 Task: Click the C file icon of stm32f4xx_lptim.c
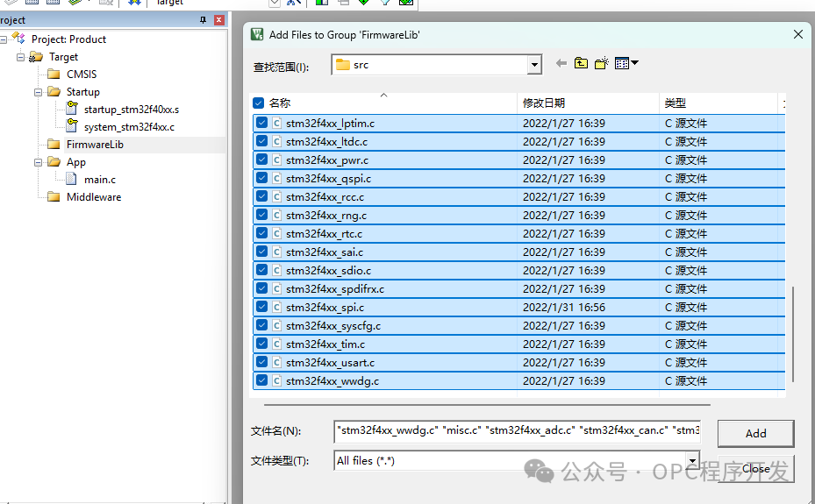(277, 123)
